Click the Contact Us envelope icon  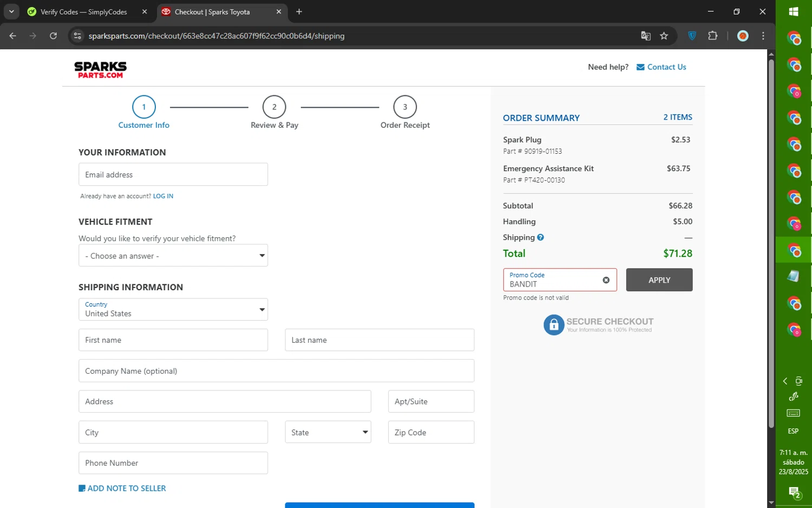tap(640, 67)
